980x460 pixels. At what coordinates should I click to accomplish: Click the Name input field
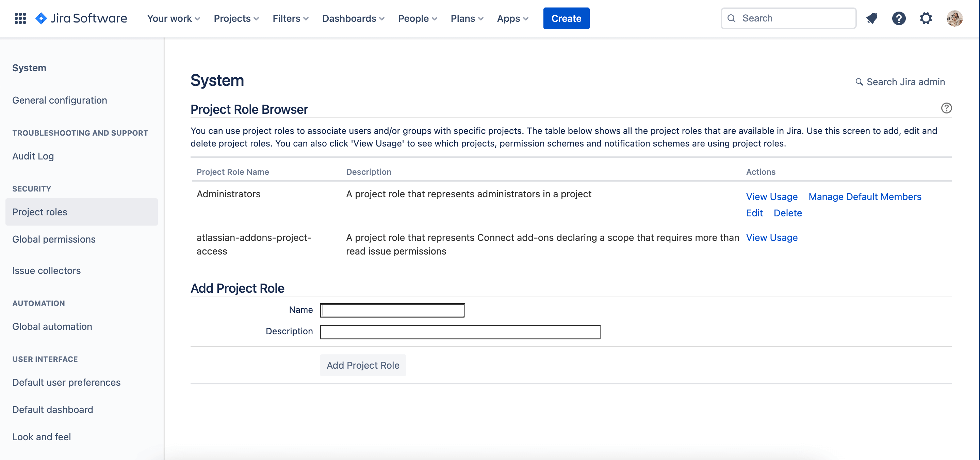(x=392, y=310)
